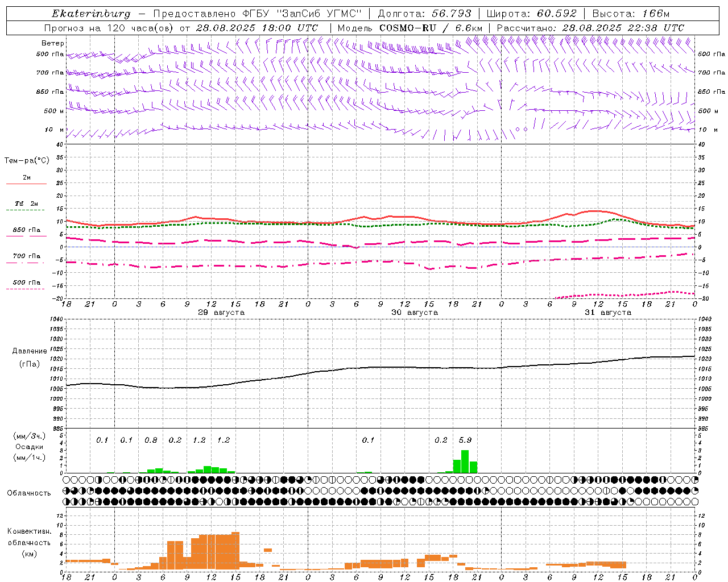
Task: Click the (мм/3ч.) precipitation unit label
Action: coord(30,436)
